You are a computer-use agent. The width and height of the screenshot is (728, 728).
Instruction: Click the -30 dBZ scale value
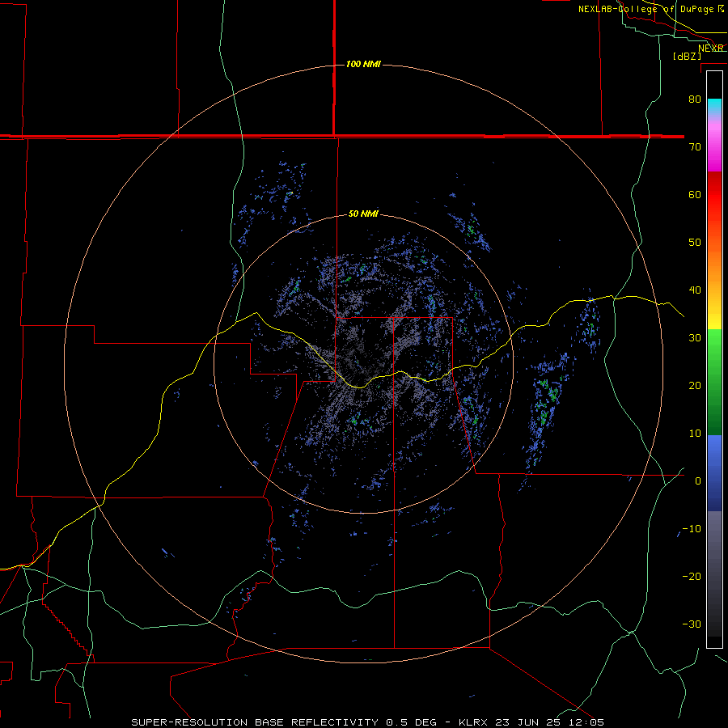pos(692,624)
